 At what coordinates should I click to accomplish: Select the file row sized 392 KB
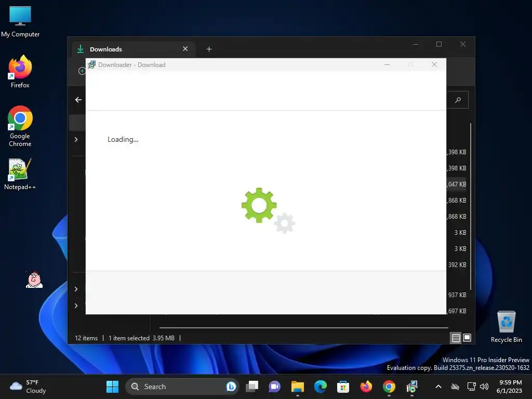coord(457,264)
